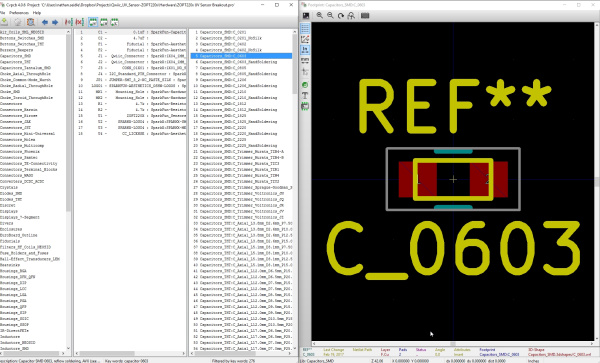
Task: Maximize the Footprint viewer window
Action: tap(579, 5)
